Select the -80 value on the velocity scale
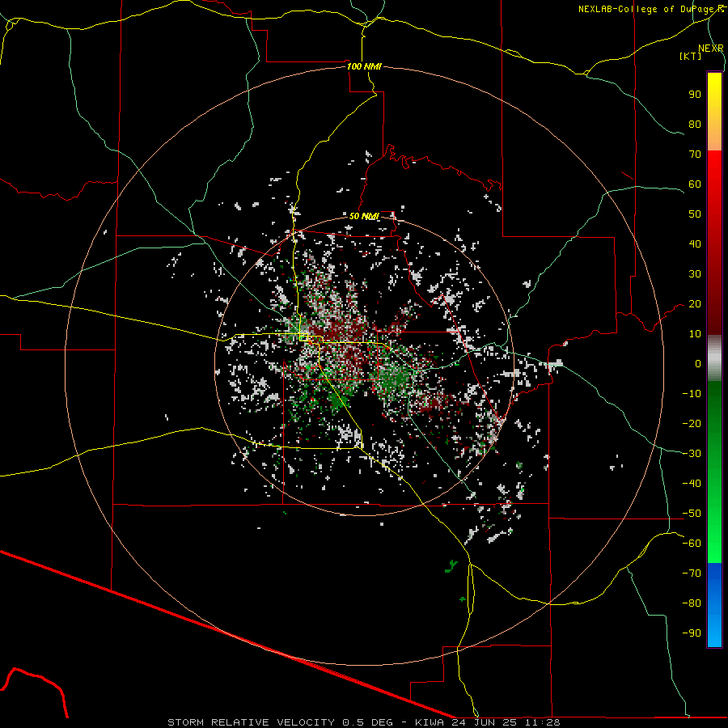Viewport: 728px width, 728px height. (x=692, y=603)
